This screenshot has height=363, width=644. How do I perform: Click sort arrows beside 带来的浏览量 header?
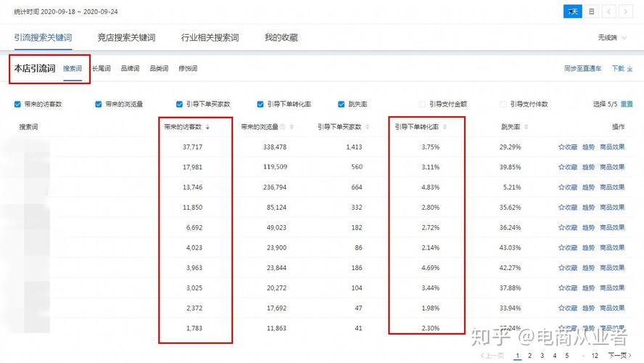pyautogui.click(x=292, y=127)
